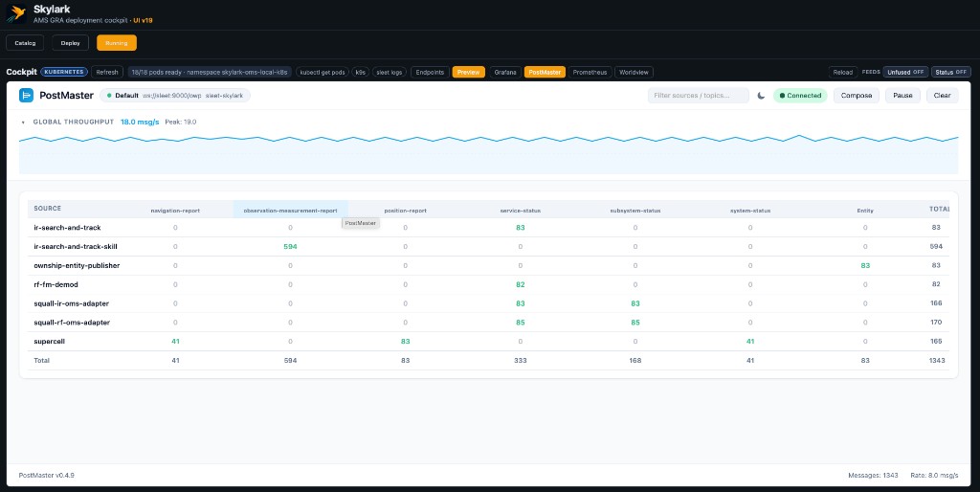The height and width of the screenshot is (492, 980).
Task: Click the Skylark bird logo
Action: point(15,13)
